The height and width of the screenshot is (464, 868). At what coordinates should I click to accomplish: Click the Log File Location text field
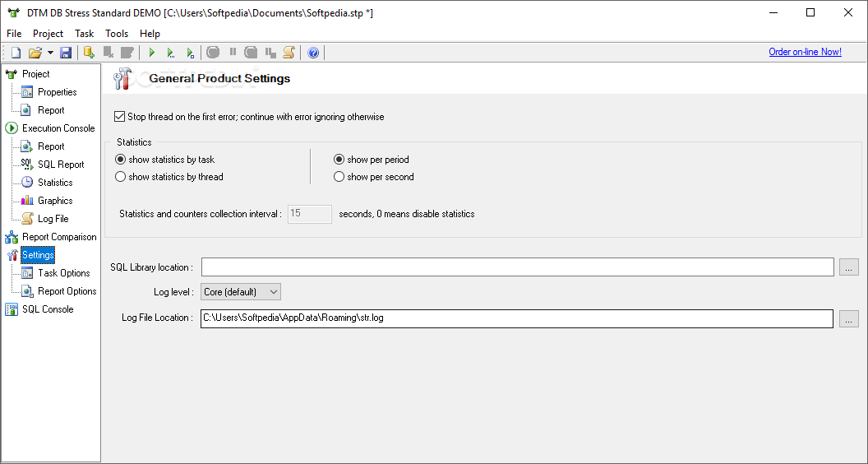click(517, 318)
